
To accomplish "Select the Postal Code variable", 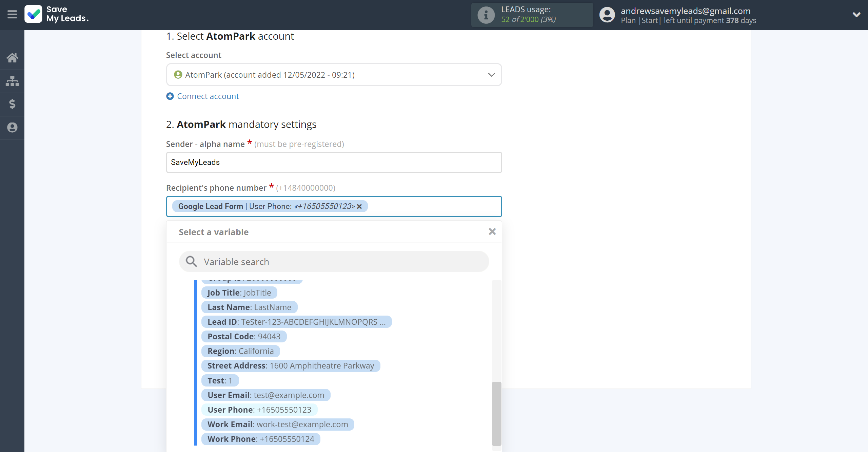I will tap(244, 336).
